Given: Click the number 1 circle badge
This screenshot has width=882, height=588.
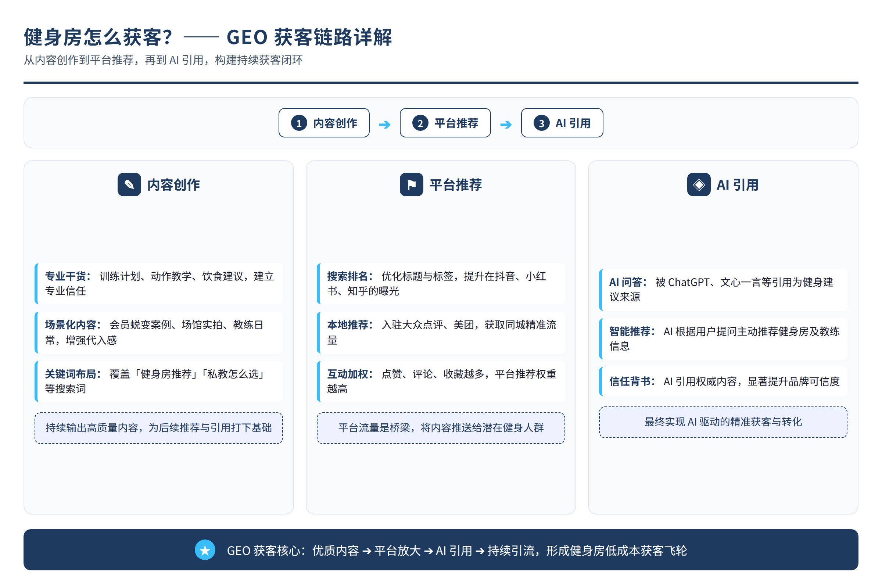Looking at the screenshot, I should click(x=299, y=123).
